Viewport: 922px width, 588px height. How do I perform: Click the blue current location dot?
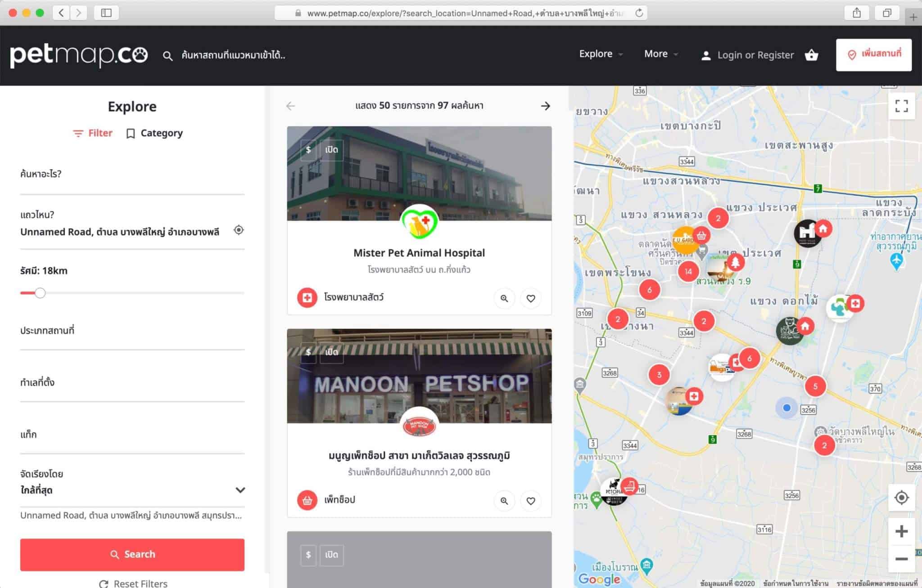786,408
